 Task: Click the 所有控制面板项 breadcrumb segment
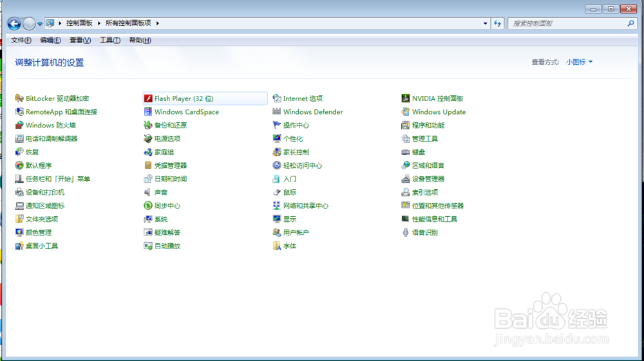(128, 23)
